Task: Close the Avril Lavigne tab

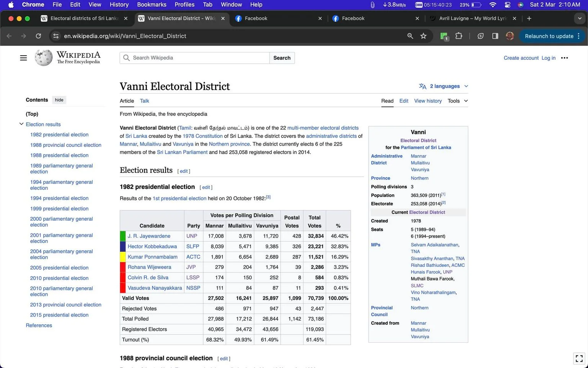Action: [x=514, y=18]
